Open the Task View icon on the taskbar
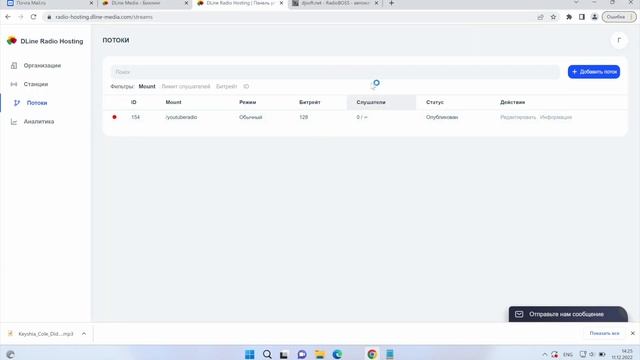640x360 pixels. [284, 354]
